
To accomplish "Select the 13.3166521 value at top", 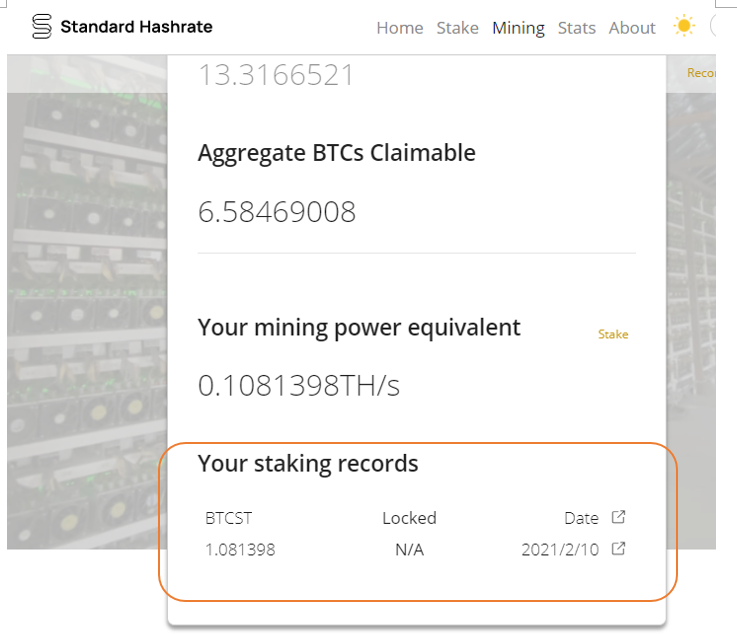I will click(276, 75).
